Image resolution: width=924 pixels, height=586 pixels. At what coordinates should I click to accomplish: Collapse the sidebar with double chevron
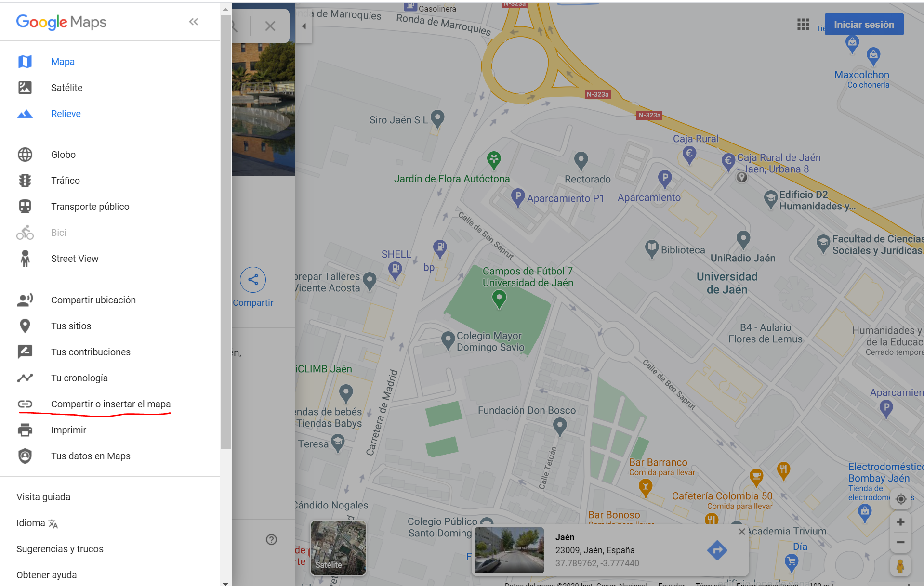193,21
